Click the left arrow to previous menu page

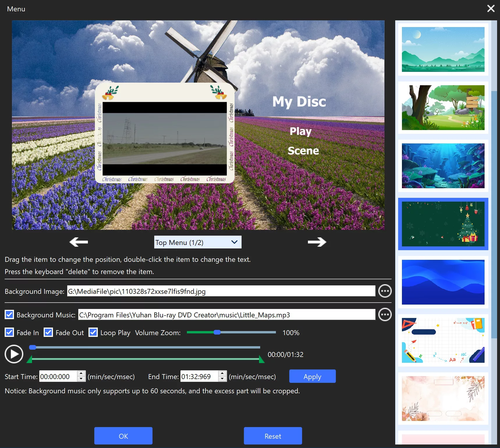coord(79,242)
